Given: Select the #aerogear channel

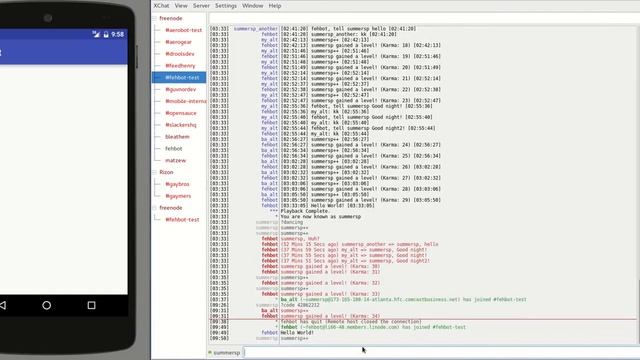Looking at the screenshot, I should click(x=178, y=42).
